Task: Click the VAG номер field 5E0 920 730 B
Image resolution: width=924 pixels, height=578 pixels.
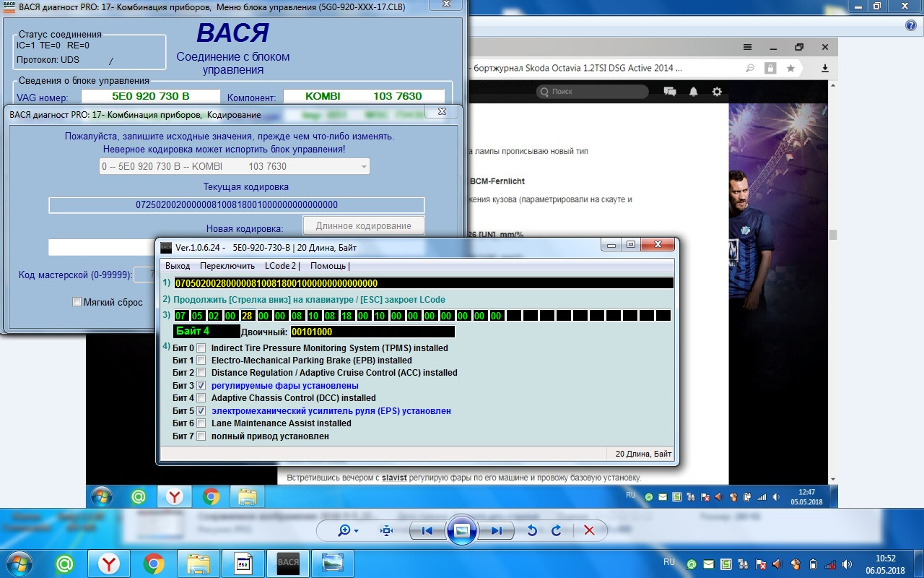Action: click(x=150, y=96)
